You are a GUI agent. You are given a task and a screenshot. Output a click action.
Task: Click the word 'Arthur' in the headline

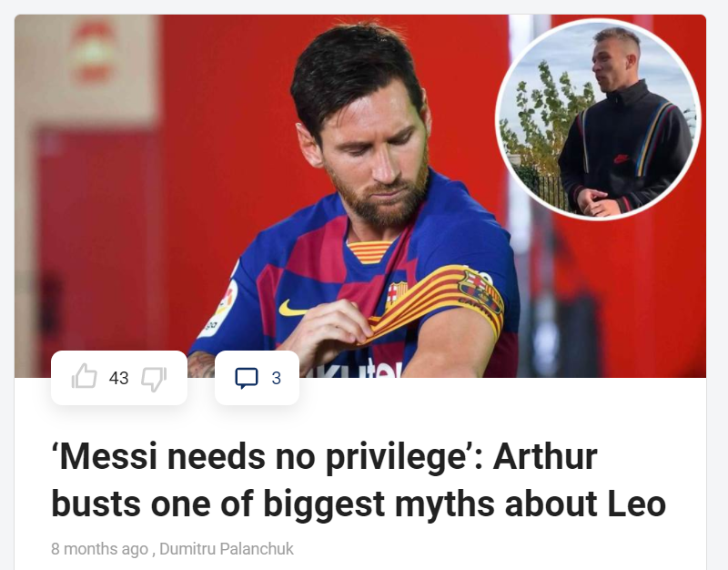coord(544,457)
